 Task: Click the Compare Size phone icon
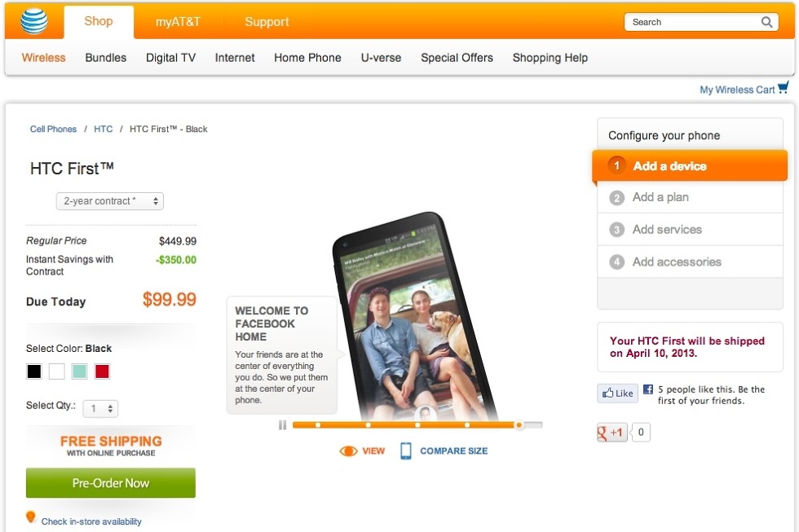click(x=406, y=451)
